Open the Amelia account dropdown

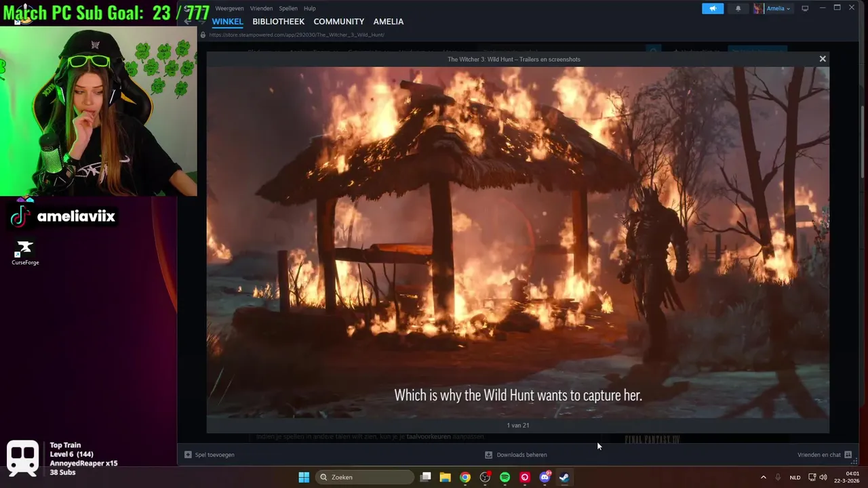click(778, 8)
